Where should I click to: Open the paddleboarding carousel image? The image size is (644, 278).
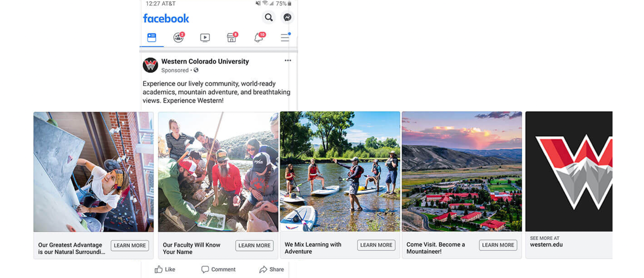[x=340, y=171]
